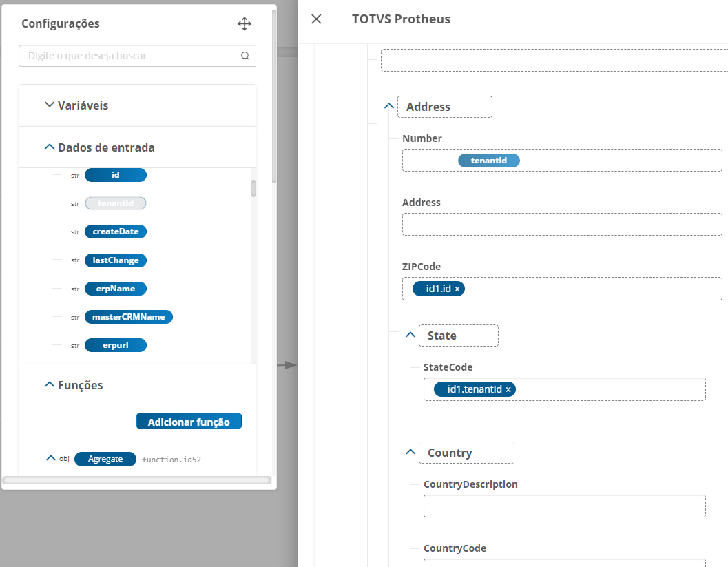
Task: Click the Configurações panel vertical scrollbar
Action: (274, 96)
